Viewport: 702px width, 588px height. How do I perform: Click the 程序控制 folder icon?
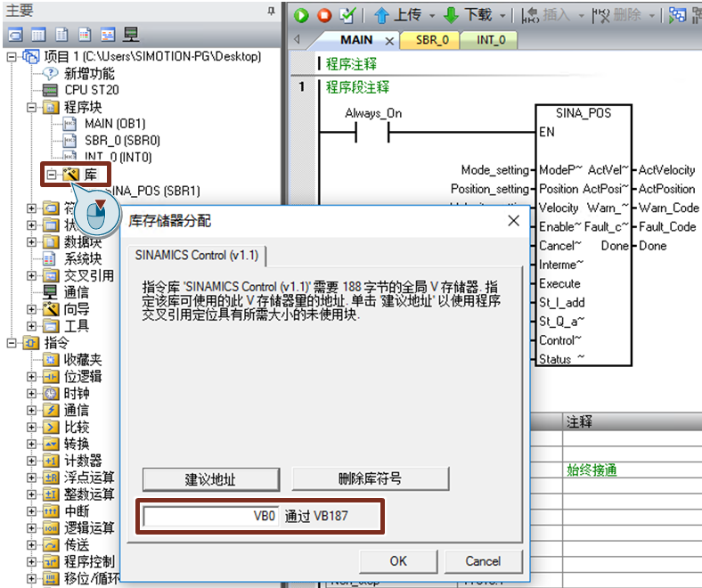[51, 561]
